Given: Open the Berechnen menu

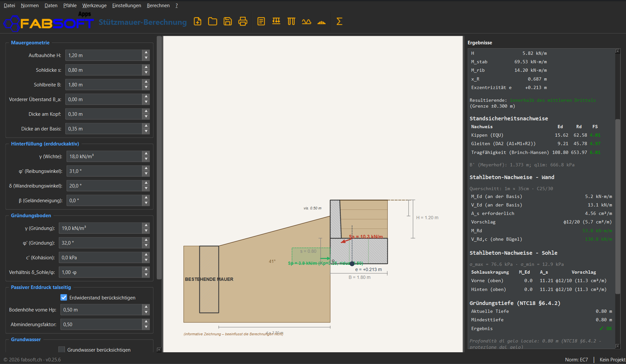Looking at the screenshot, I should click(x=158, y=6).
